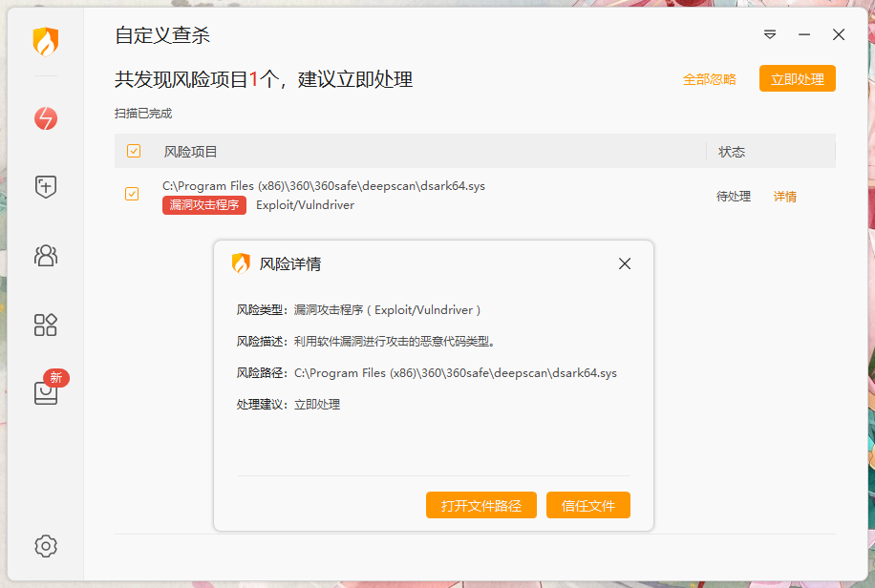This screenshot has width=875, height=588.
Task: Open settings via the gear icon
Action: pos(46,546)
